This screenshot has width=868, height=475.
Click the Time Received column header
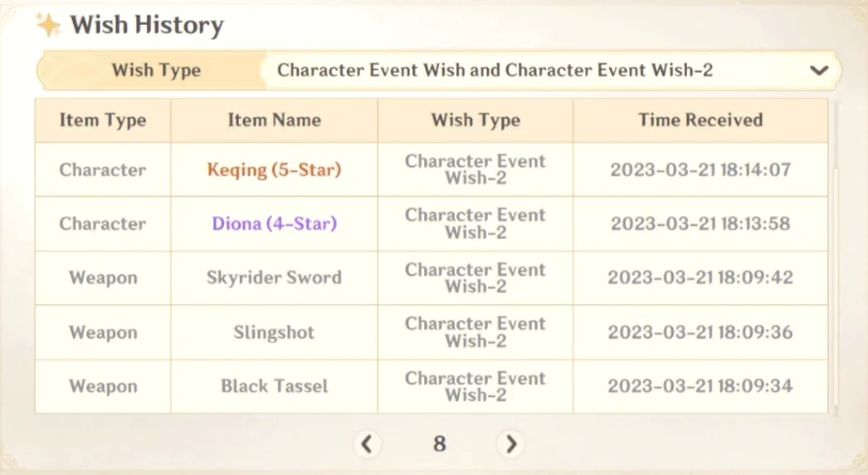[700, 120]
